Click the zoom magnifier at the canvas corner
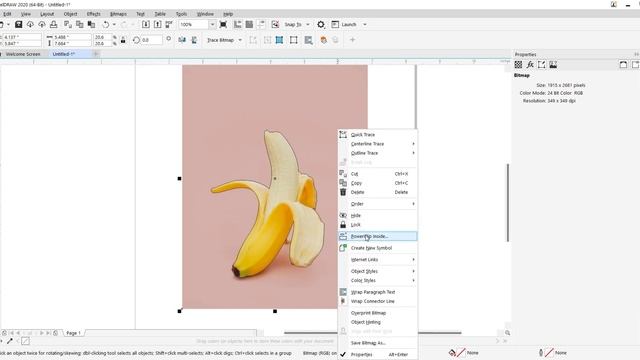 click(507, 333)
